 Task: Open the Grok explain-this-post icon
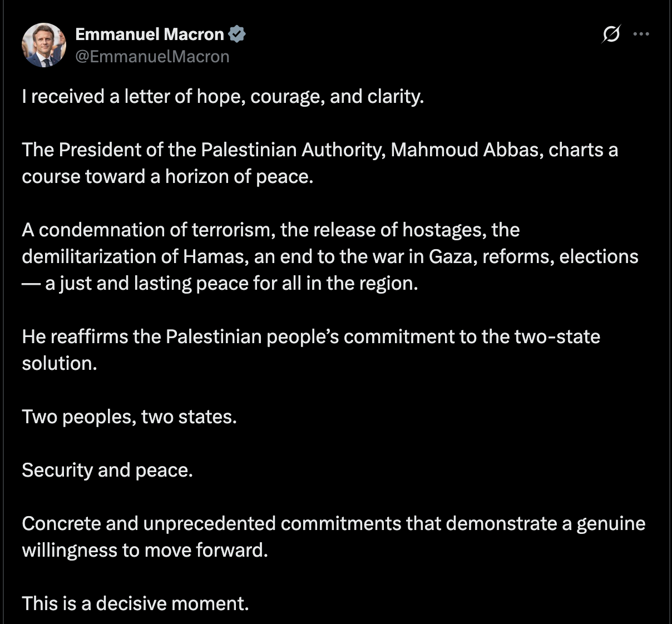pos(611,34)
